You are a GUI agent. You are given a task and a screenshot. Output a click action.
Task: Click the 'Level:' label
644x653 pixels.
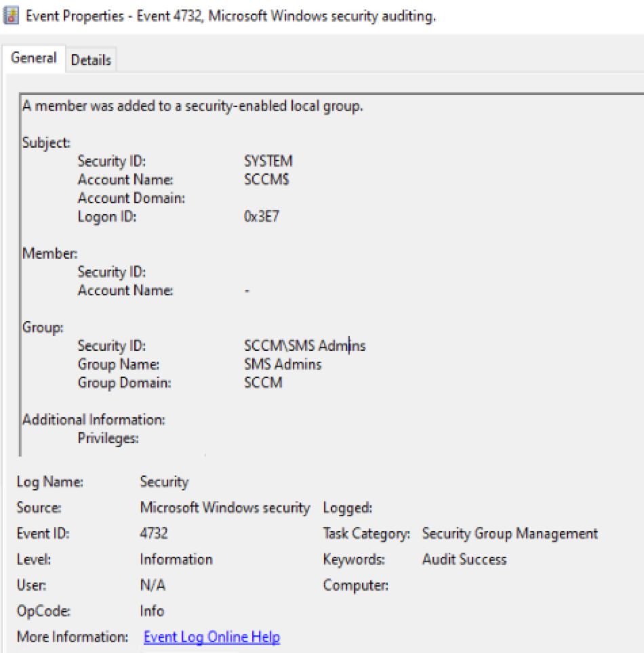(34, 560)
